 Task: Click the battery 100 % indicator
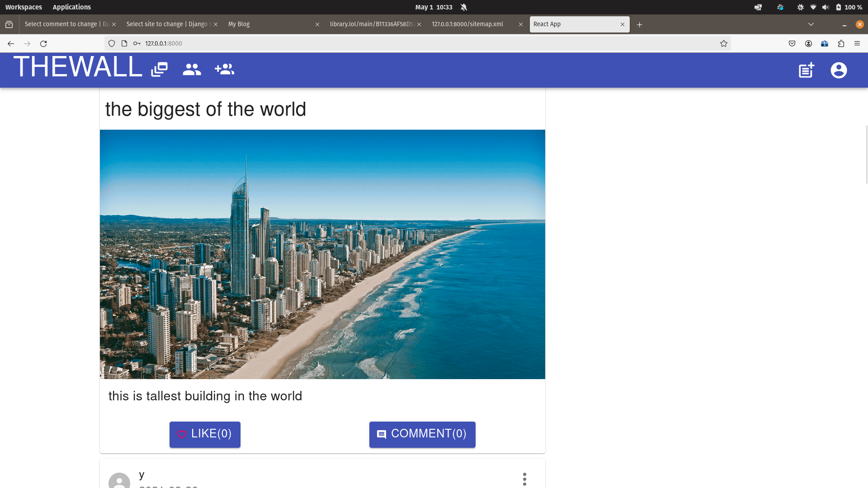849,7
